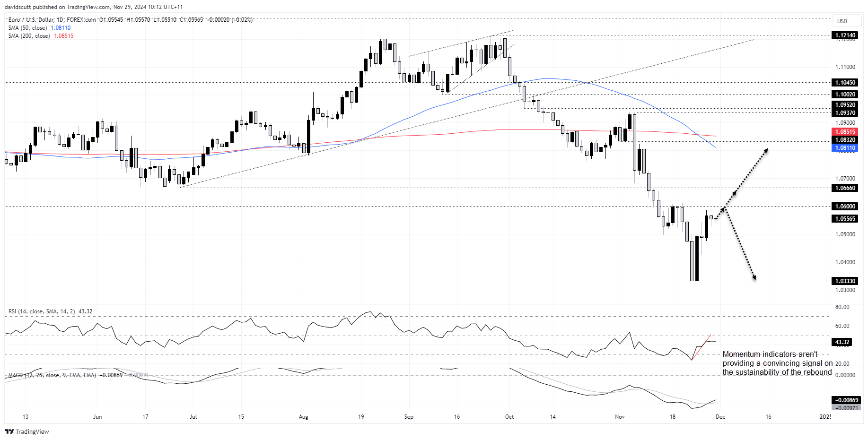The width and height of the screenshot is (868, 440).
Task: Click the 19 date label on time axis
Action: 361,417
